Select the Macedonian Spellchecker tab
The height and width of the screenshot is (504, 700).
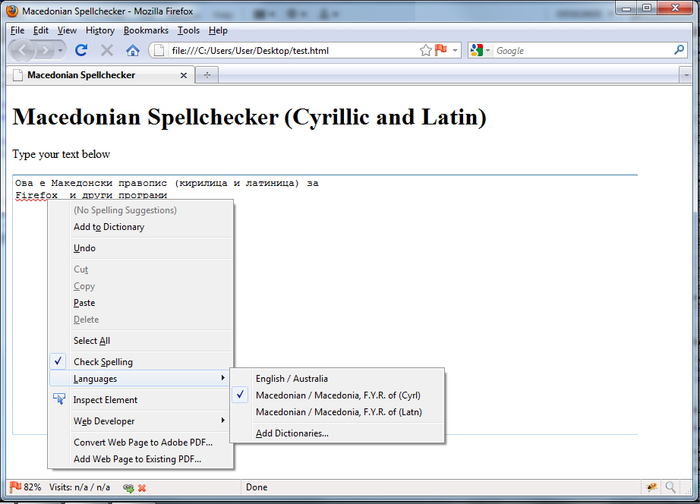tap(101, 75)
